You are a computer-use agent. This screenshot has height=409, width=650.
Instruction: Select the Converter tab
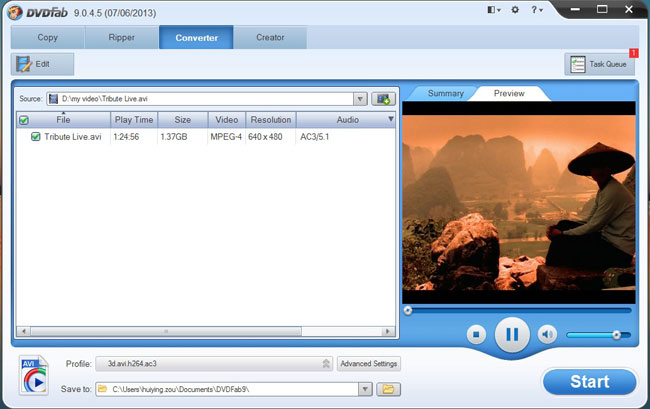(x=196, y=37)
